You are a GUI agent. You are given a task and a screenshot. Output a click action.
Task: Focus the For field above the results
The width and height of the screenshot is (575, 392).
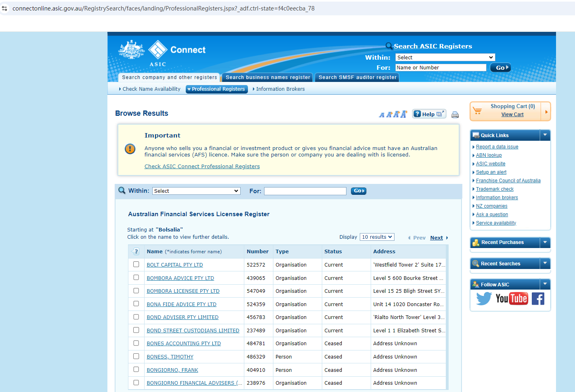pyautogui.click(x=305, y=191)
